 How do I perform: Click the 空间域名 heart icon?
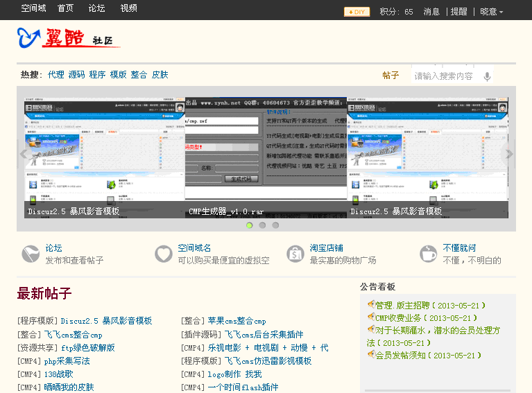tap(164, 254)
